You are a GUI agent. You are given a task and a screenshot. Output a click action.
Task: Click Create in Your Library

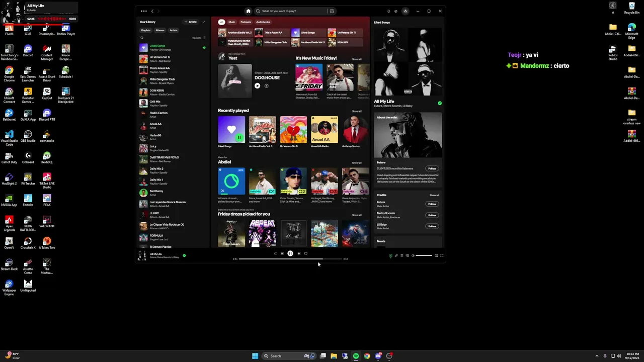click(191, 22)
